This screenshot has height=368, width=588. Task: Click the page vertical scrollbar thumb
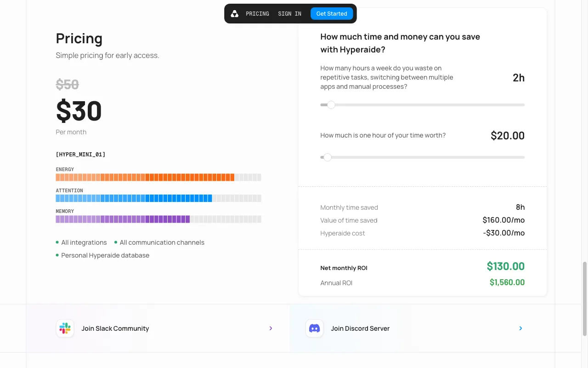click(585, 299)
